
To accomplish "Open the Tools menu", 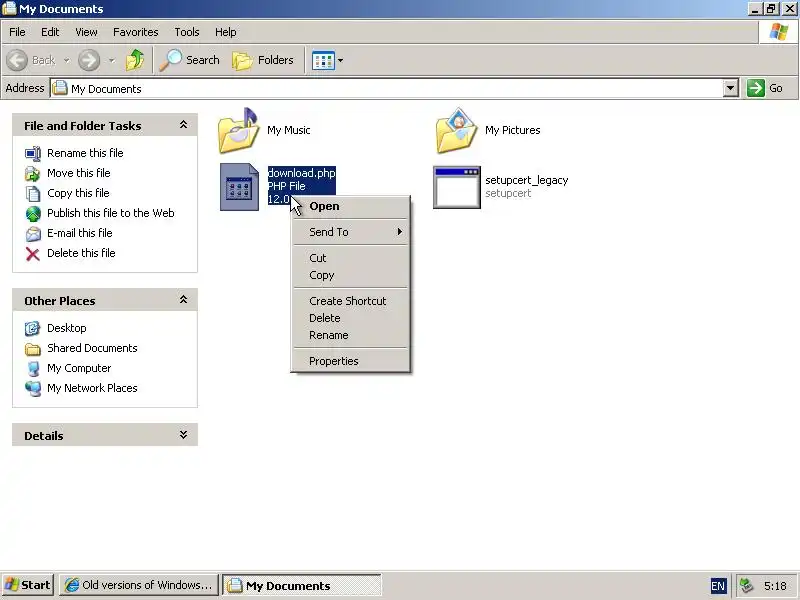I will tap(187, 32).
